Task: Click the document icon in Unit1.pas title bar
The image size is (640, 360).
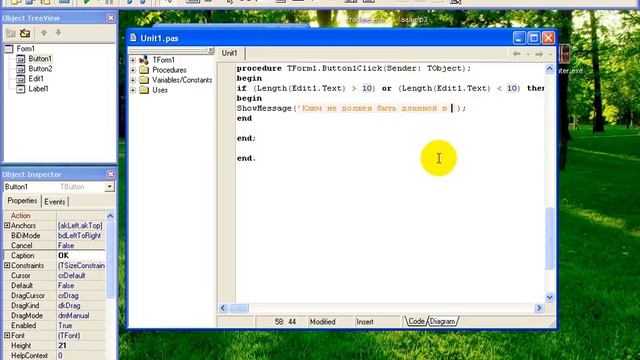Action: (x=133, y=38)
